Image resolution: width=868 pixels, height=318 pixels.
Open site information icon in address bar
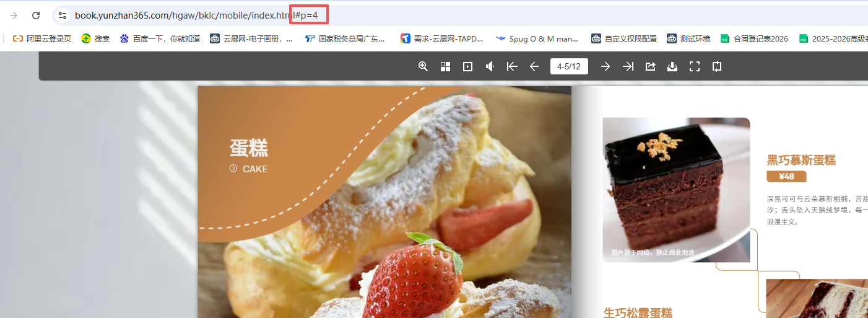point(62,15)
